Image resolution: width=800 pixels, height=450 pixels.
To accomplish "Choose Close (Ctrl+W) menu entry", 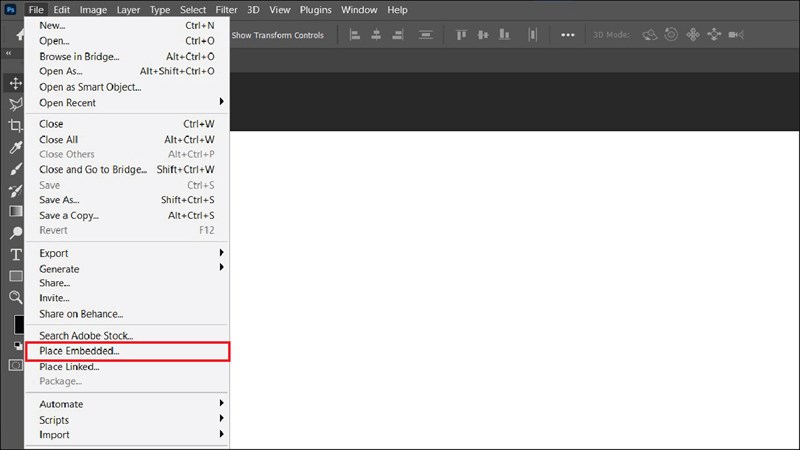I will [x=127, y=123].
